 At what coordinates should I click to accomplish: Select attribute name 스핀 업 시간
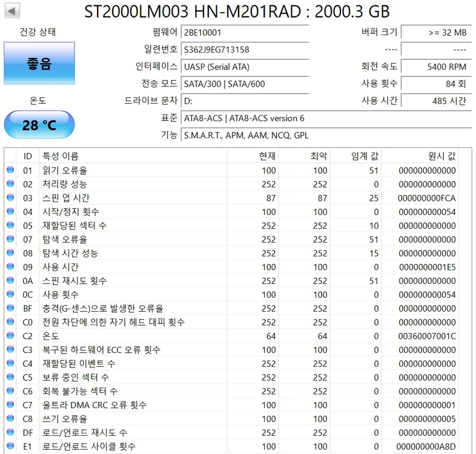pos(66,198)
